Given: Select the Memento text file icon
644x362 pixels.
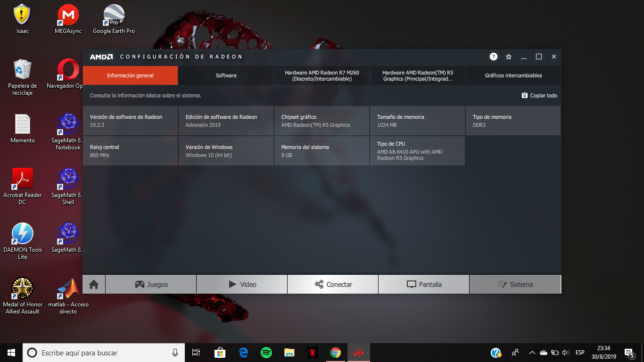Looking at the screenshot, I should tap(22, 129).
